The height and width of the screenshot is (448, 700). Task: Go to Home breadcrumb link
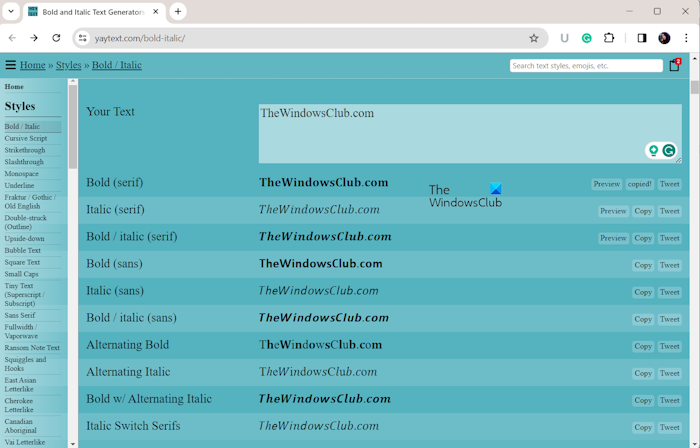(33, 65)
